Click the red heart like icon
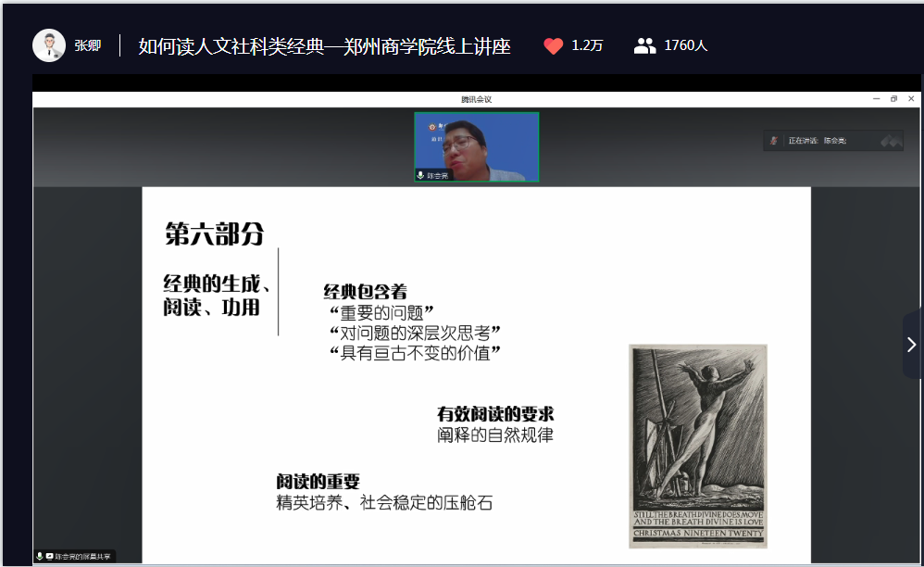Viewport: 924px width, 567px height. coord(554,46)
